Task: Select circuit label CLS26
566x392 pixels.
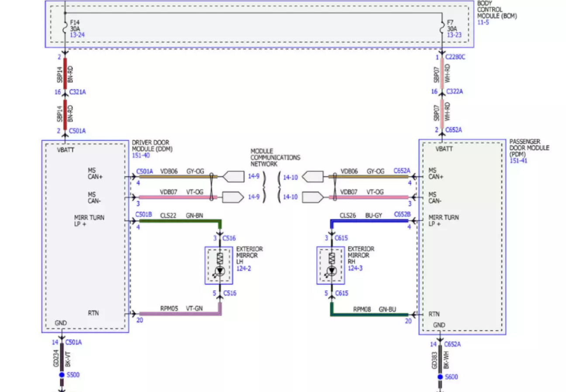Action: click(x=348, y=215)
